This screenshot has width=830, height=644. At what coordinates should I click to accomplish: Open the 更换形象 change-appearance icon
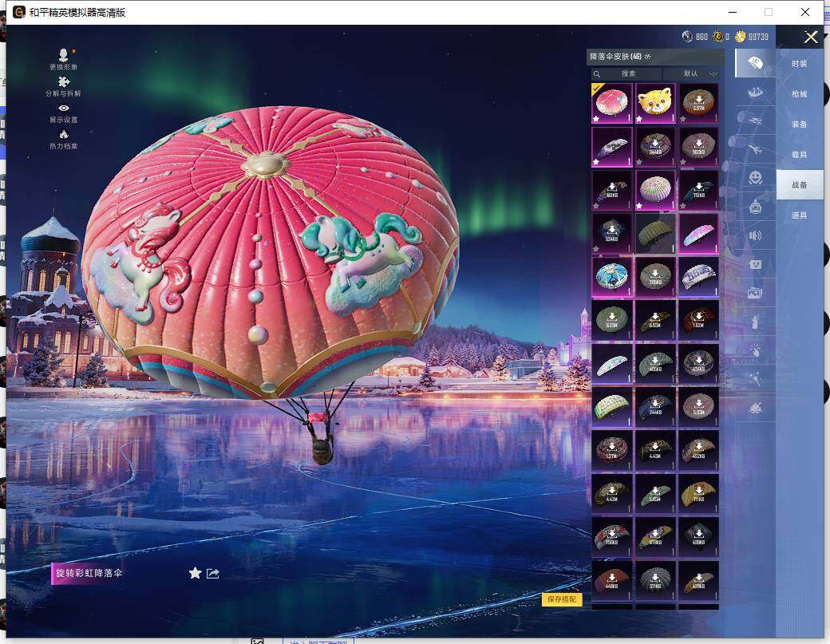tap(63, 57)
